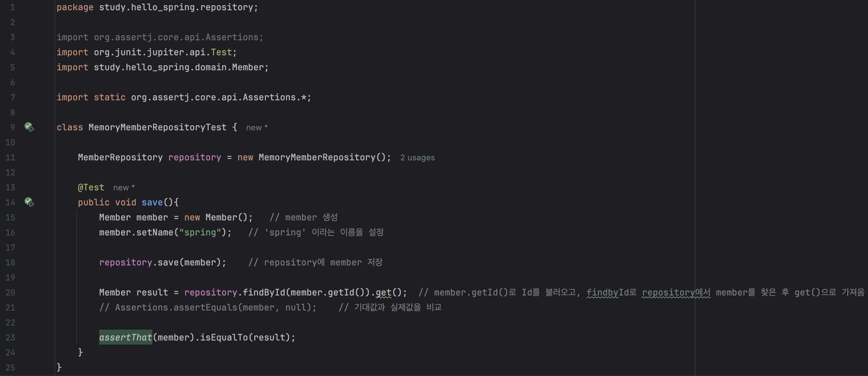Click line number 23 in the gutter
Image resolution: width=868 pixels, height=376 pixels.
point(11,337)
